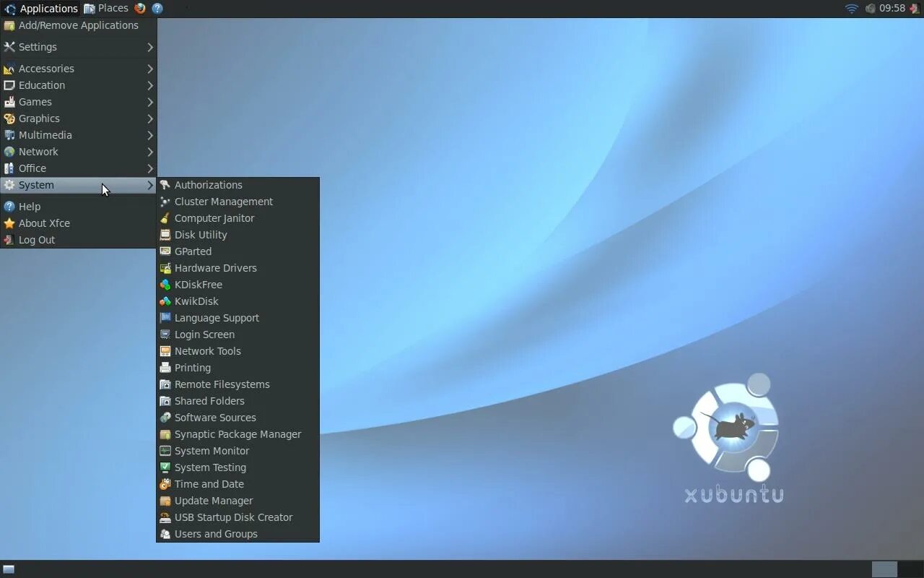The width and height of the screenshot is (924, 578).
Task: Select the Office text label
Action: click(32, 168)
